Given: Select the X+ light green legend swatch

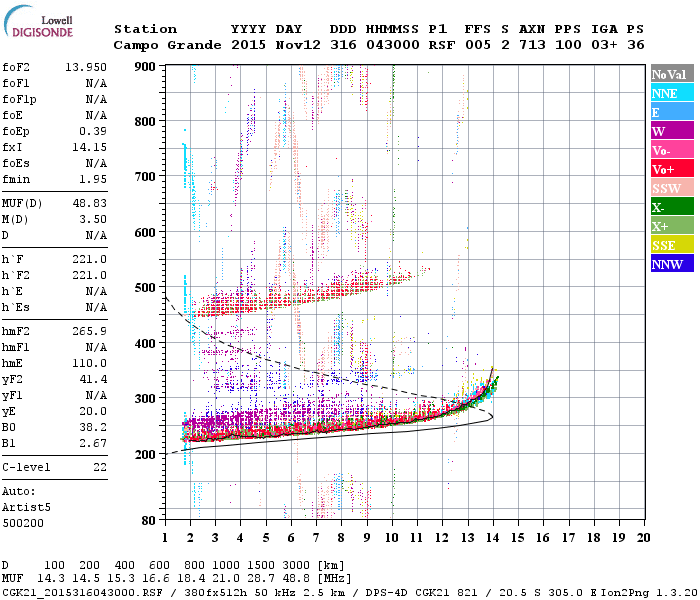Looking at the screenshot, I should [672, 226].
